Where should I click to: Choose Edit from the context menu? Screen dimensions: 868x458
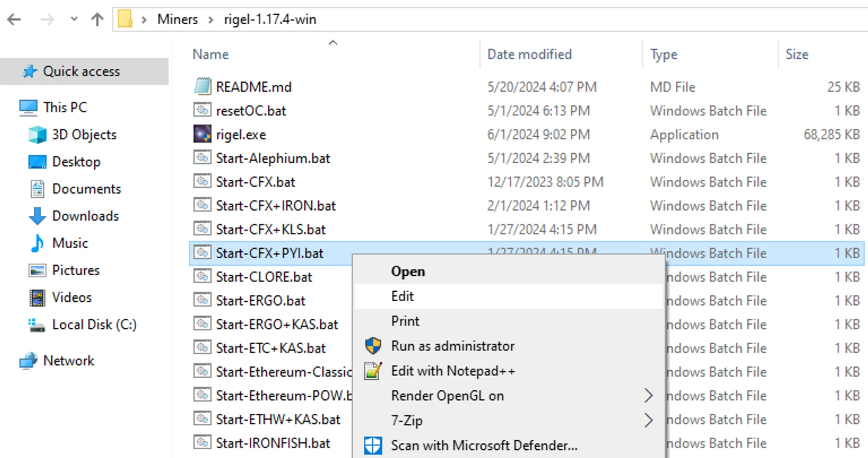point(402,297)
